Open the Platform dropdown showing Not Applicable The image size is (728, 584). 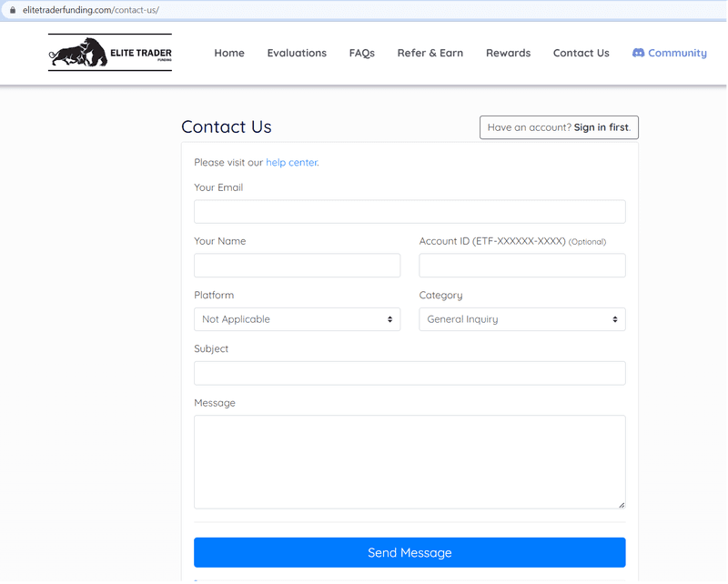coord(298,319)
